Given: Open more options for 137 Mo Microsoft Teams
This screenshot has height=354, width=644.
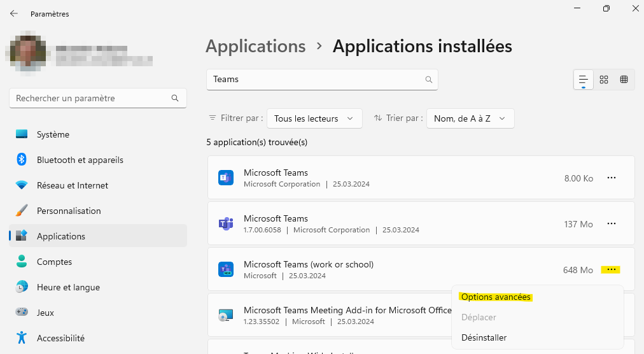Looking at the screenshot, I should (x=612, y=223).
